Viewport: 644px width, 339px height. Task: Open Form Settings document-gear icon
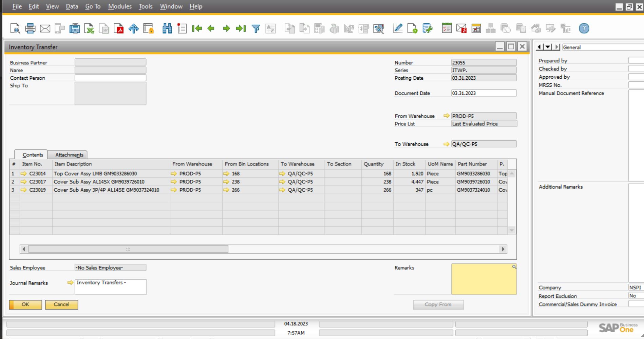(412, 28)
